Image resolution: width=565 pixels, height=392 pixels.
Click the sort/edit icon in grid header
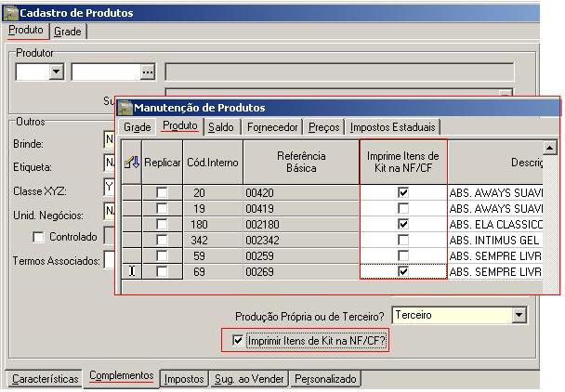(x=132, y=163)
